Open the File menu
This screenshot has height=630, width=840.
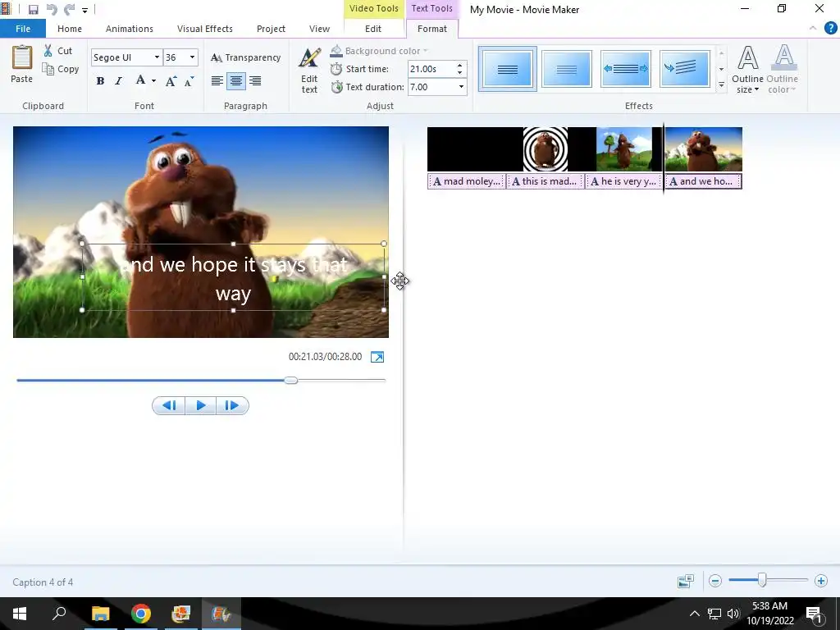pos(23,29)
